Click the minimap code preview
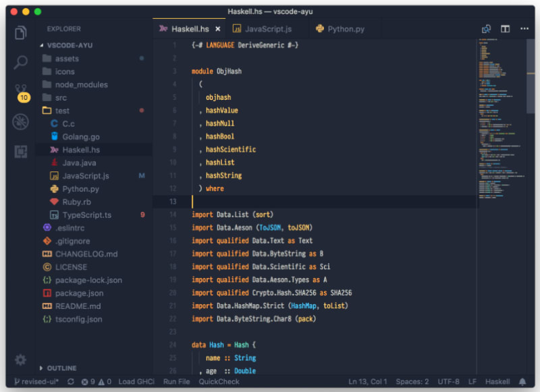The image size is (540, 392). tap(502, 119)
